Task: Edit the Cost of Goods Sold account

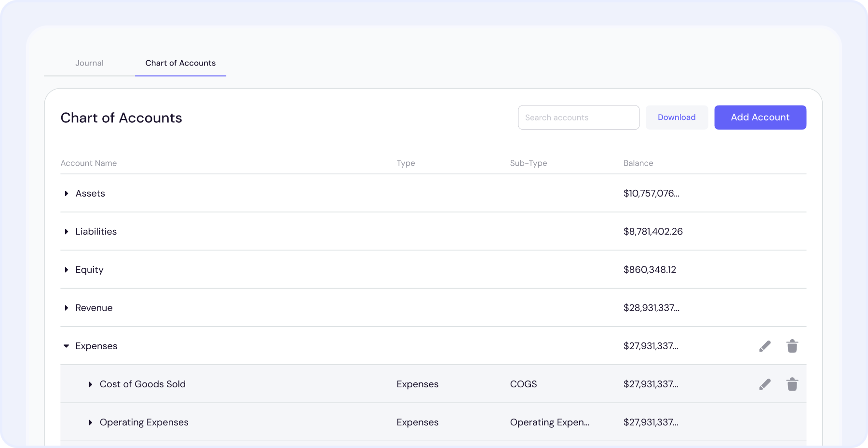Action: (x=765, y=384)
